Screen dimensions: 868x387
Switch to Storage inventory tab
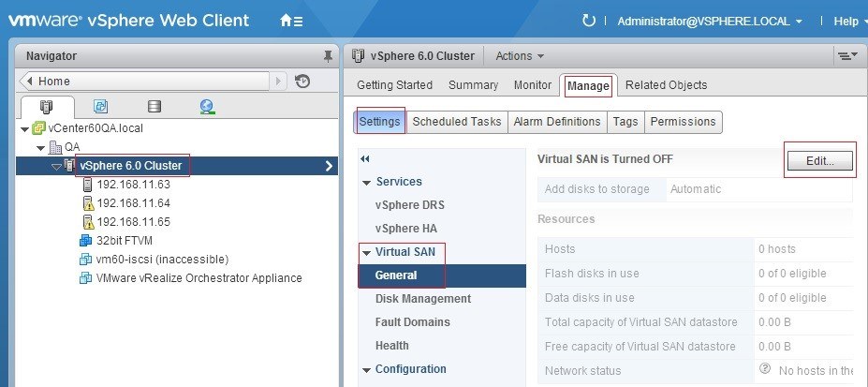point(154,106)
